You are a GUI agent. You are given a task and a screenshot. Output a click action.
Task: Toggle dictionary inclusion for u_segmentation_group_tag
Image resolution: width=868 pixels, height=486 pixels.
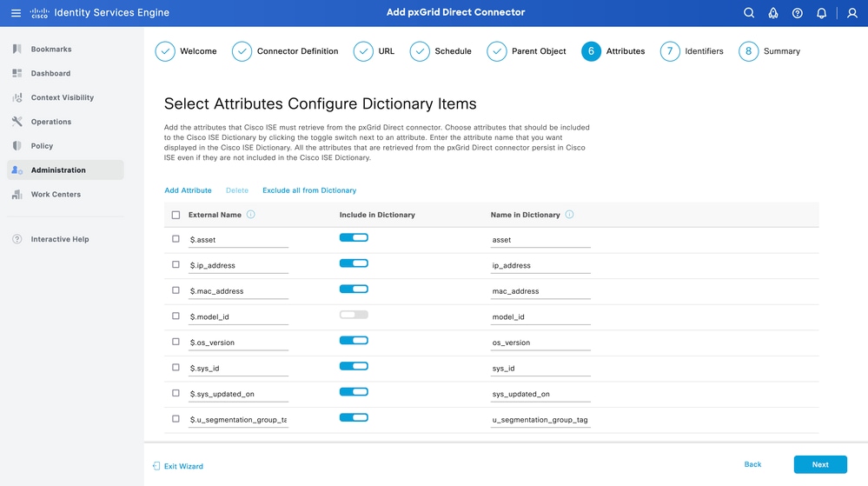pyautogui.click(x=354, y=418)
